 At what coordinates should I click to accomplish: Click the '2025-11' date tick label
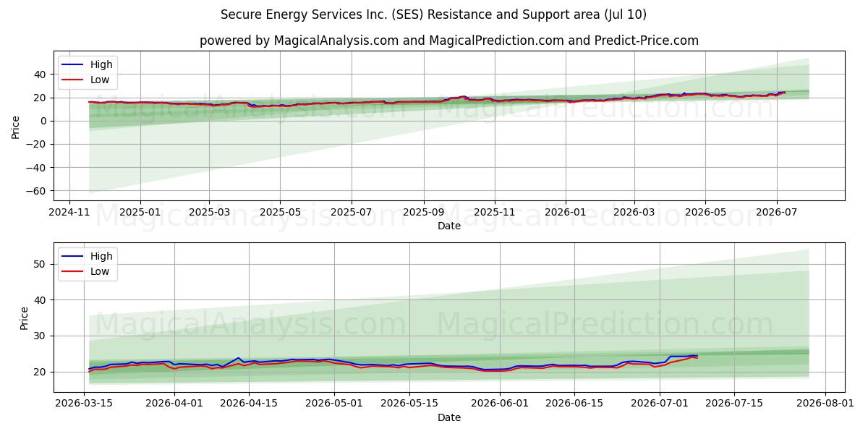495,213
